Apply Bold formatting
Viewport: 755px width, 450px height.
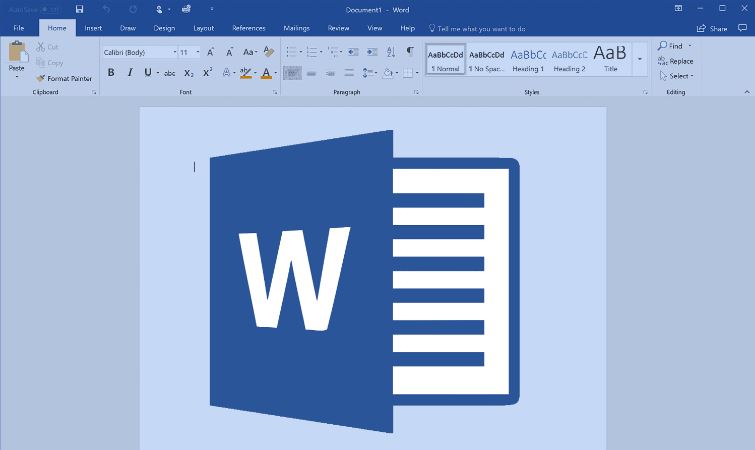coord(110,72)
